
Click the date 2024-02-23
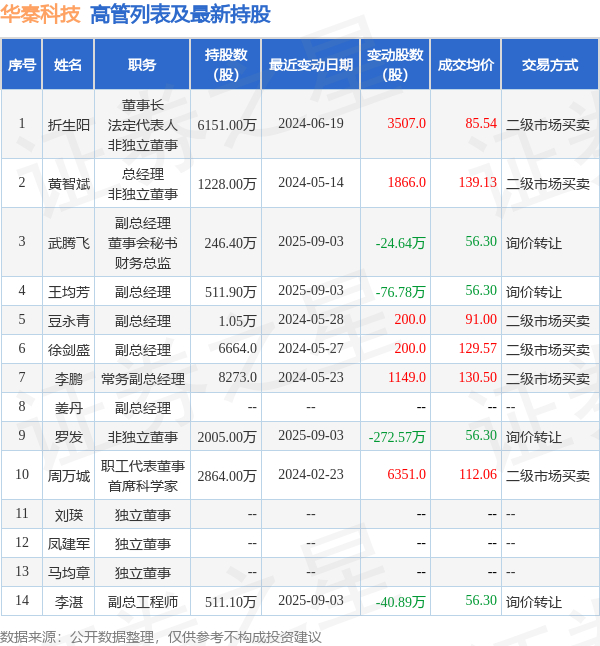pos(311,474)
